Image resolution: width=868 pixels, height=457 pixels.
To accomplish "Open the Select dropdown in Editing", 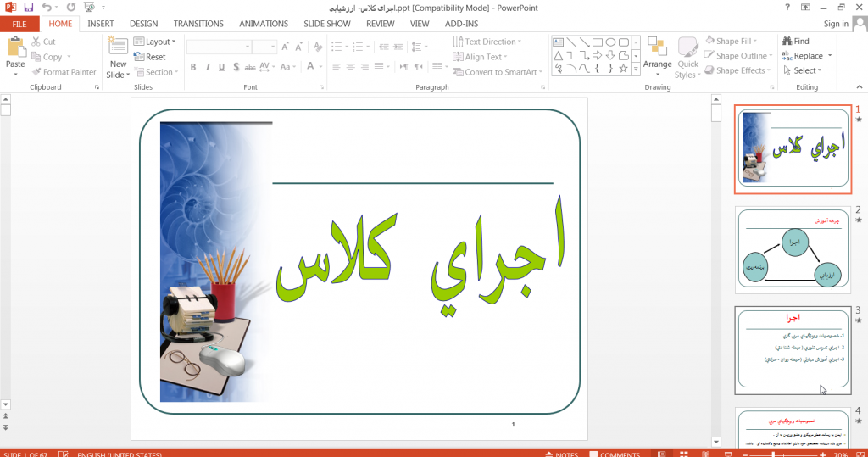I will tap(803, 70).
